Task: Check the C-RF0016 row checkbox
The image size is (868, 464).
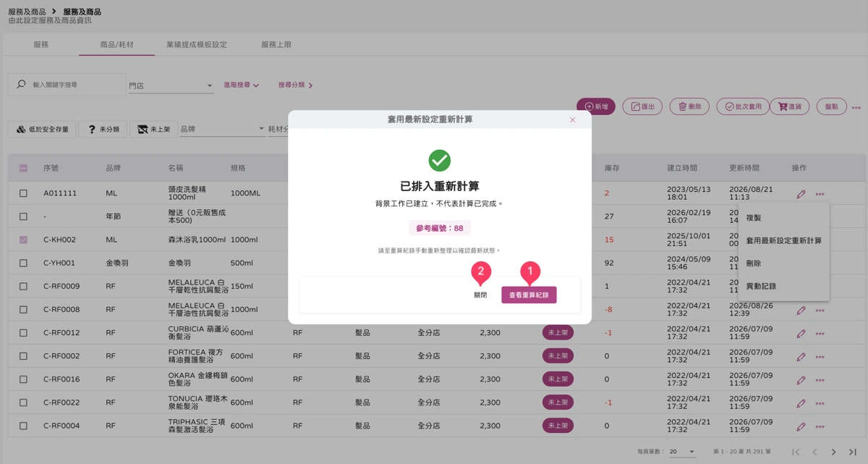Action: [23, 379]
